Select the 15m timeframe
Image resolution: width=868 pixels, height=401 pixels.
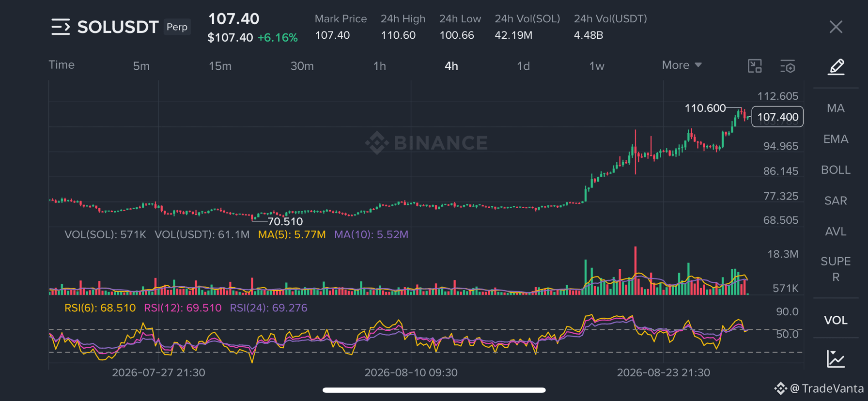[220, 66]
